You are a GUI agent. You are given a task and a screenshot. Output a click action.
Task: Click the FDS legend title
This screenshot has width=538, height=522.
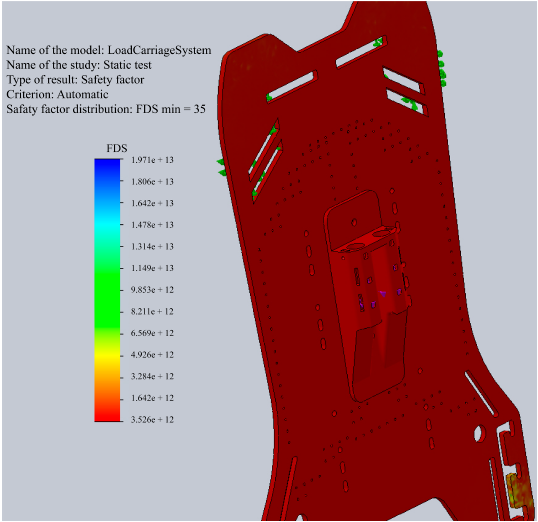(x=117, y=148)
